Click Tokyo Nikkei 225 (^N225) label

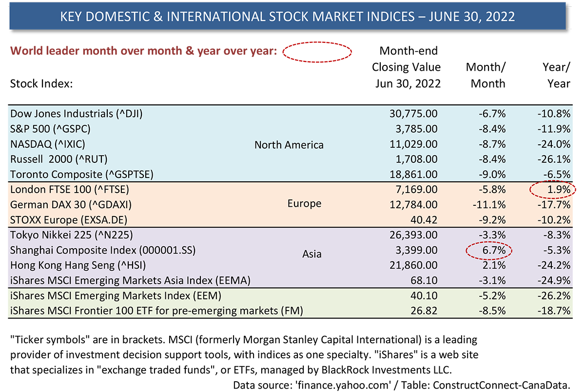tap(72, 236)
